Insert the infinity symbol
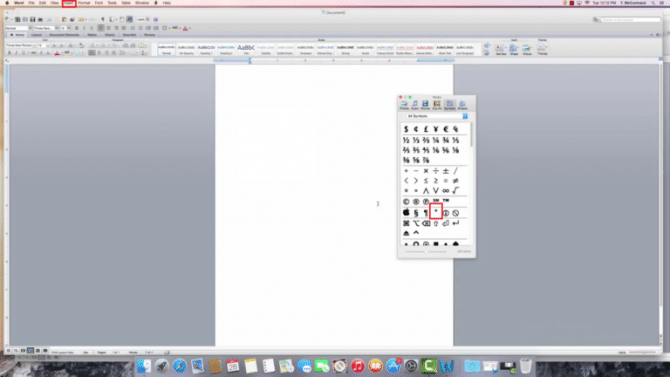This screenshot has width=670, height=377. point(446,191)
